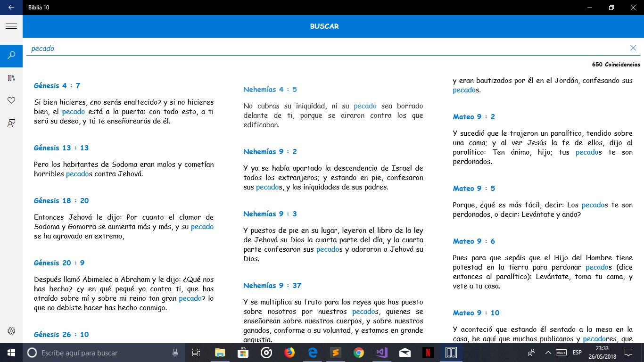Open Task View on the taskbar

196,353
